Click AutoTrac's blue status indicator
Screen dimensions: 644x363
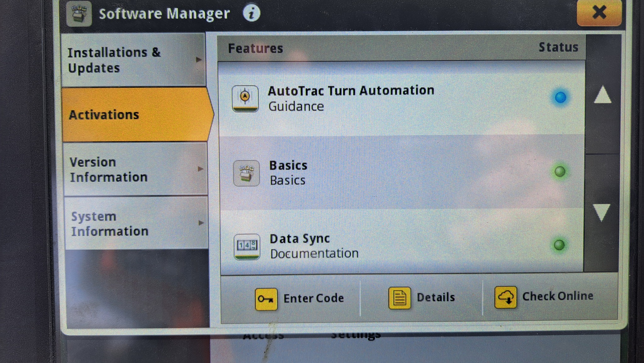pos(560,97)
